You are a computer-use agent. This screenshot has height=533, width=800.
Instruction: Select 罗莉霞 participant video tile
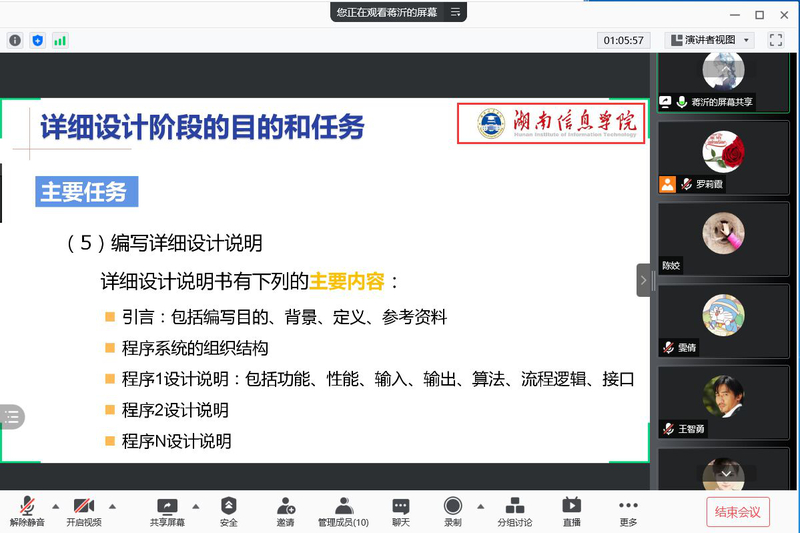[723, 158]
